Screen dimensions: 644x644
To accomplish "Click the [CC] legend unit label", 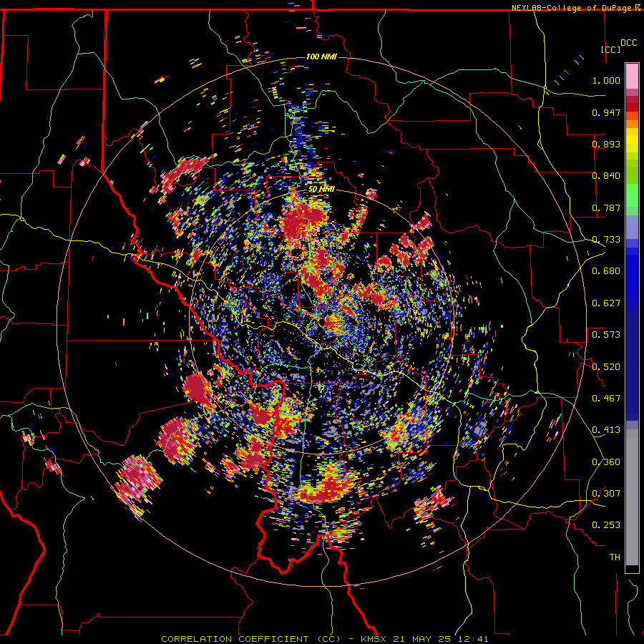I will (611, 49).
